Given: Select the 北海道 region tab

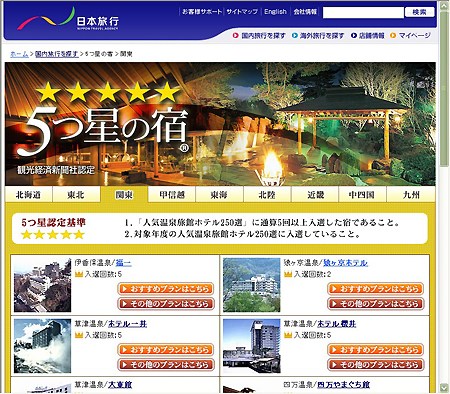Looking at the screenshot, I should pos(28,194).
